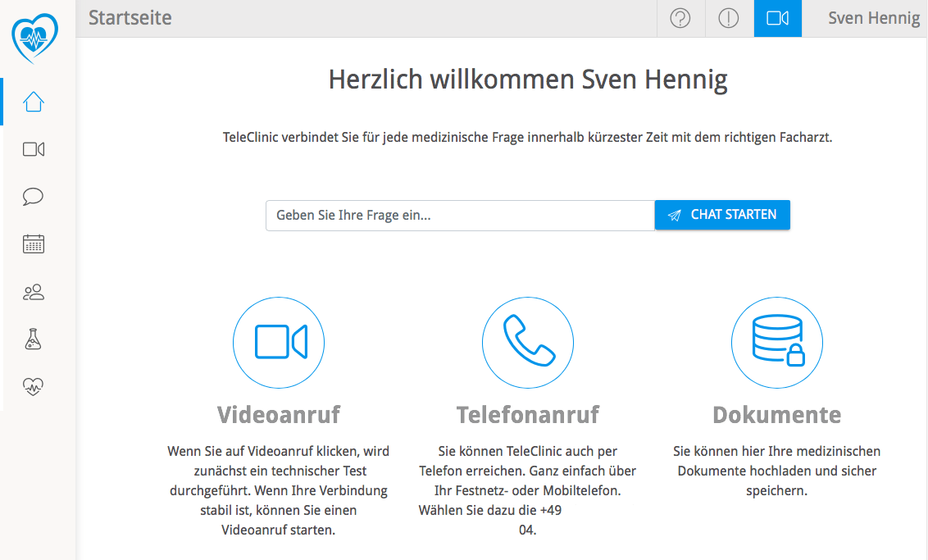This screenshot has width=928, height=560.
Task: Open video call from sidebar camera icon
Action: tap(34, 149)
